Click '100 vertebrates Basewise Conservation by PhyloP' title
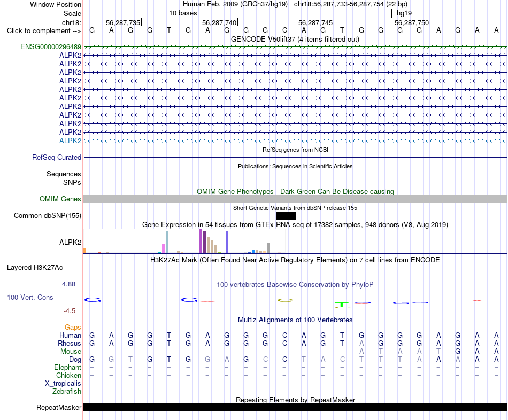 point(295,285)
